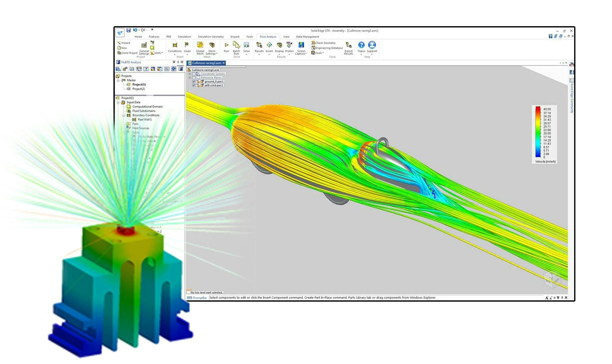Expand Coordinate Systems tree node

pyautogui.click(x=190, y=74)
